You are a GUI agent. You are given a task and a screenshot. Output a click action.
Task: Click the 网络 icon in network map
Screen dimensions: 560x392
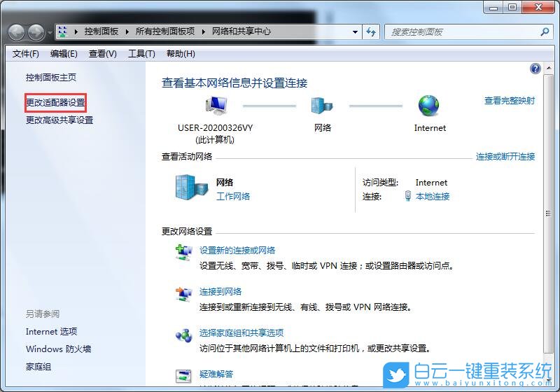point(322,106)
